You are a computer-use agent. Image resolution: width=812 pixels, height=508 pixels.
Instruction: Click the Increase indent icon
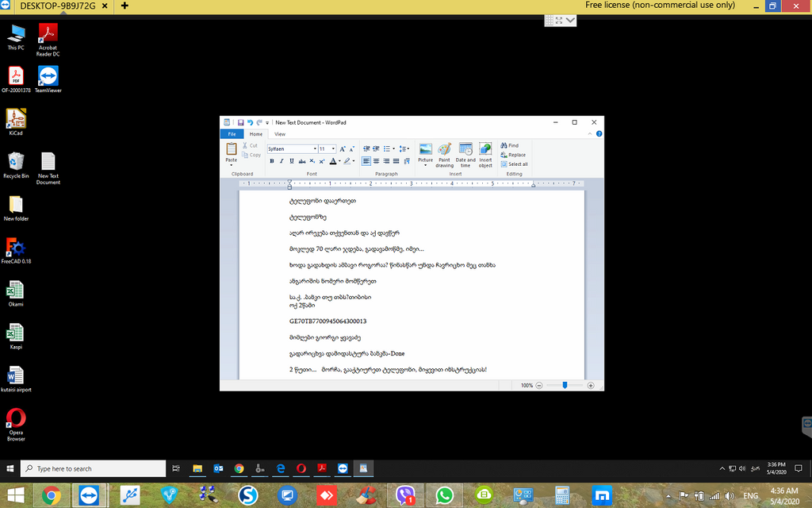tap(377, 148)
